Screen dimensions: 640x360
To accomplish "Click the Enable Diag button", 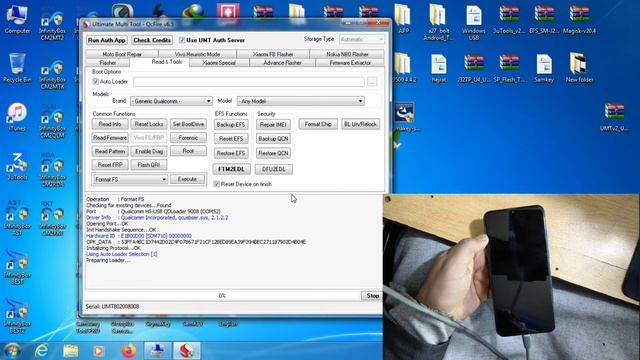I will [x=149, y=151].
